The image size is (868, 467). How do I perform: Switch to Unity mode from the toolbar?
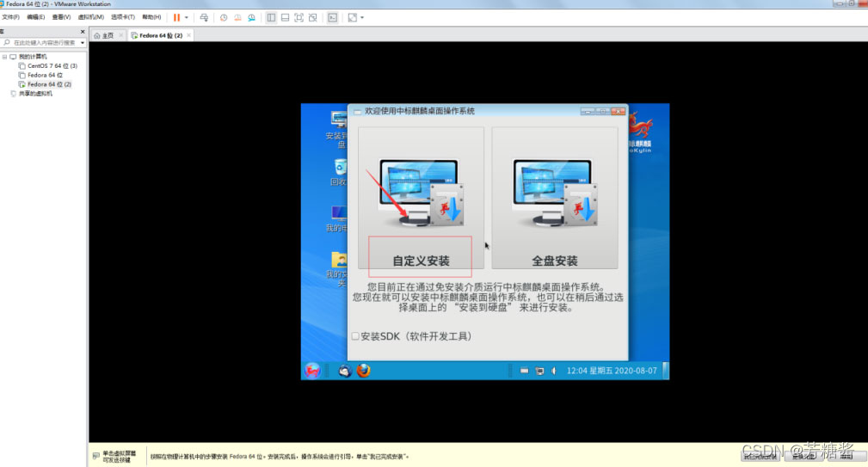click(x=313, y=18)
